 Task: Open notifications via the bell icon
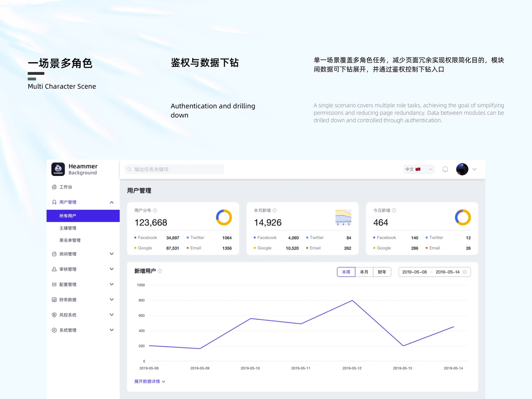click(445, 169)
